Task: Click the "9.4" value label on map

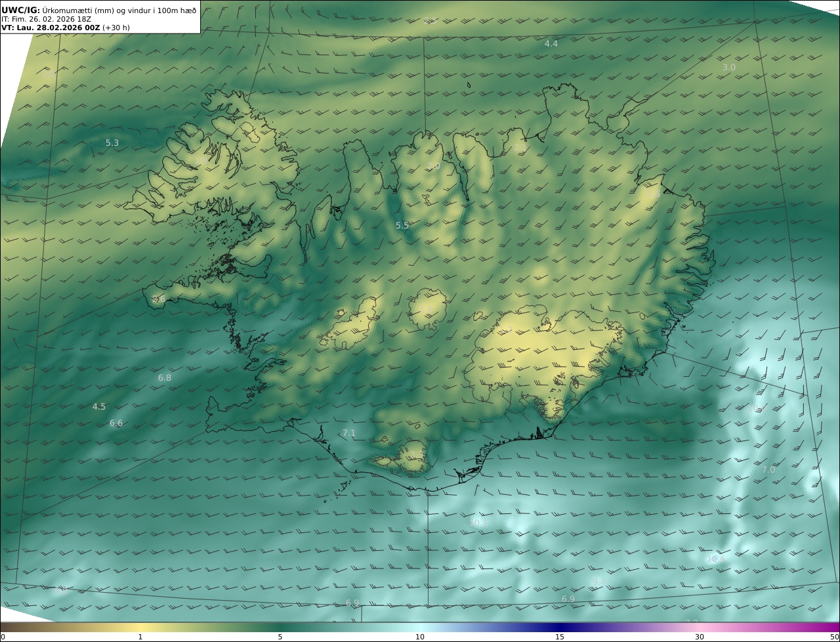Action: pos(598,582)
